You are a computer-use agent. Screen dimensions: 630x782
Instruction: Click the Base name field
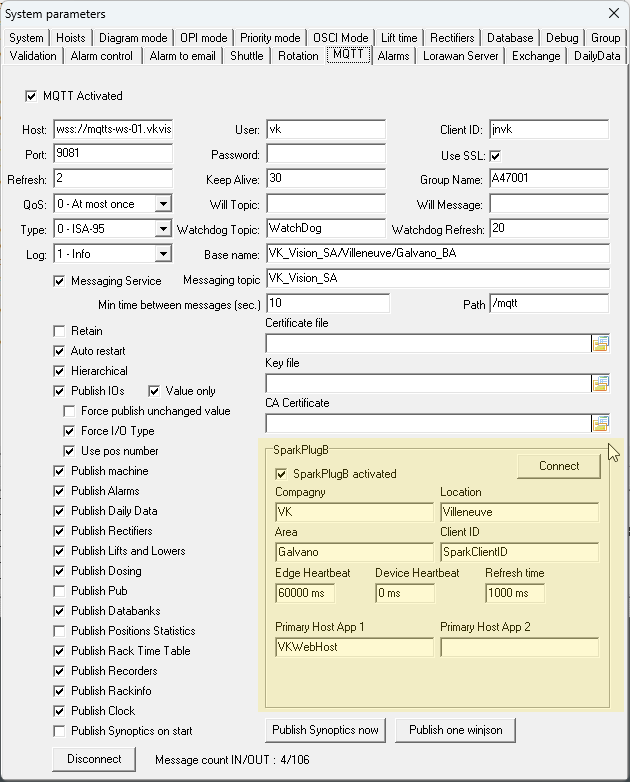pyautogui.click(x=438, y=253)
